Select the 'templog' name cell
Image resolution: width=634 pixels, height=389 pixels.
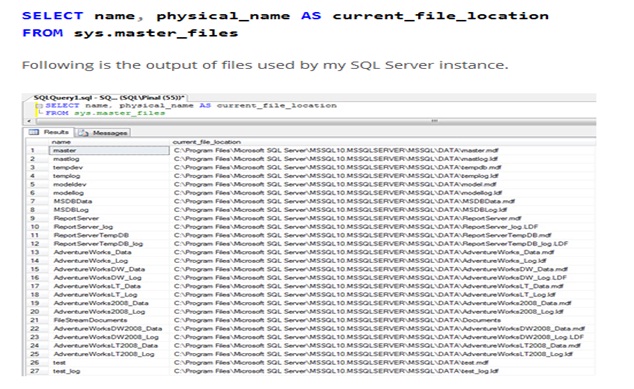pos(109,176)
